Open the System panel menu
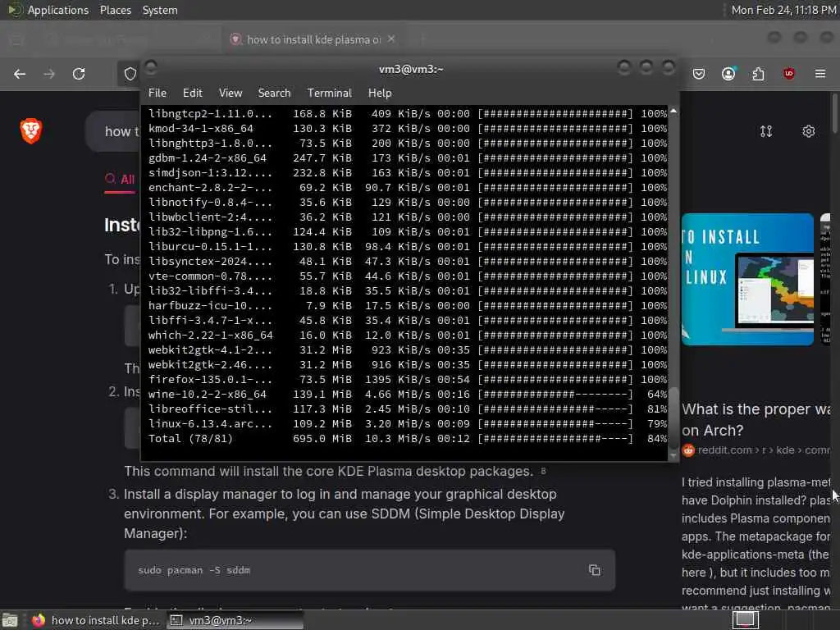 [160, 10]
